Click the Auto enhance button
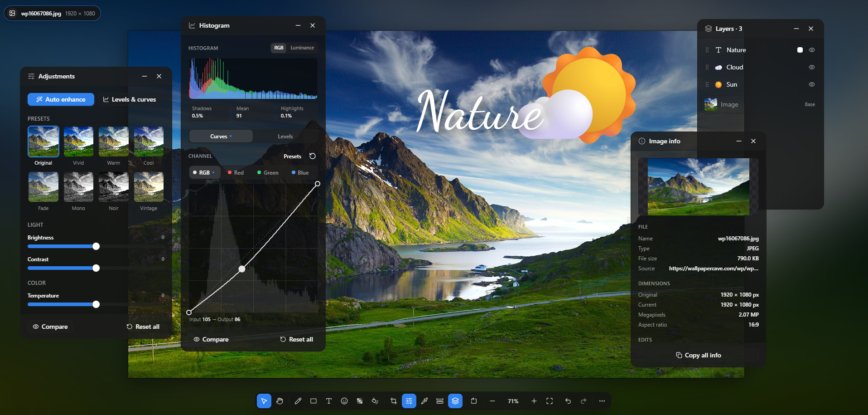This screenshot has height=415, width=868. (61, 99)
